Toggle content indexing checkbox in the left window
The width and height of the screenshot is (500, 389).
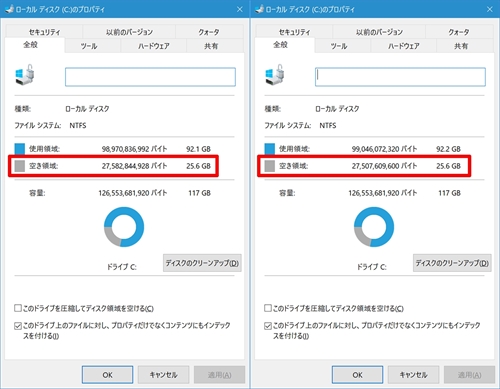point(18,326)
